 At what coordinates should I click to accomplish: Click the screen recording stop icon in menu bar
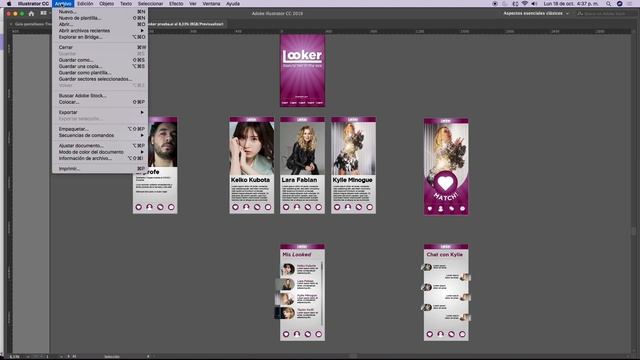point(495,4)
